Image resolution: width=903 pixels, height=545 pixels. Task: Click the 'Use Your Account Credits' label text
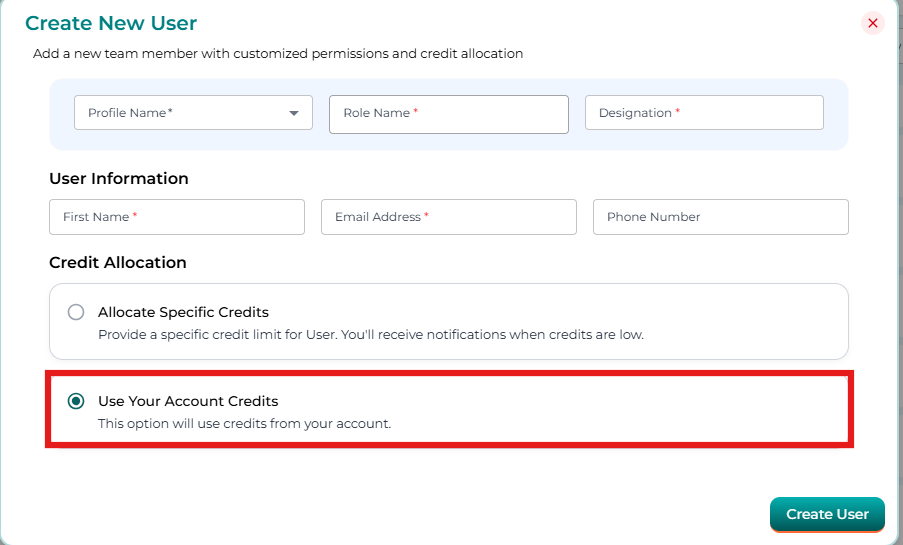pos(188,401)
